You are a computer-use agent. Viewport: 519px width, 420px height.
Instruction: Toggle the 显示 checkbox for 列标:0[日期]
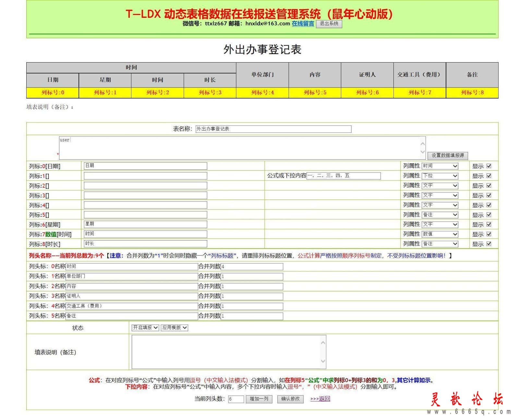pos(489,166)
